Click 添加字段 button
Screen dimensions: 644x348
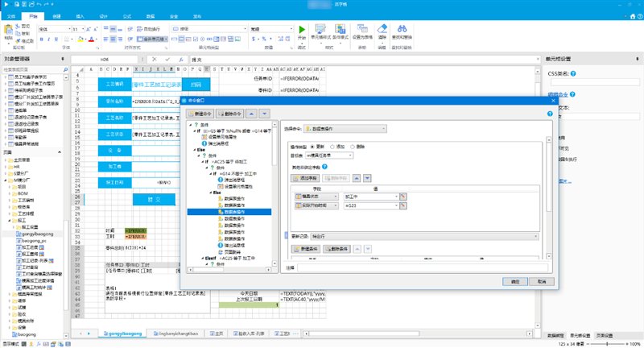[305, 178]
